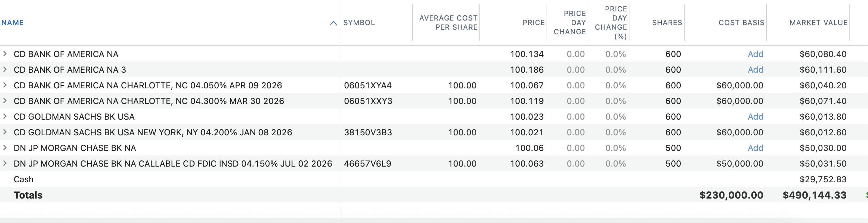Viewport: 868px width, 223px height.
Task: Expand the 04.050% APR 09 2026 CD row
Action: [5, 85]
